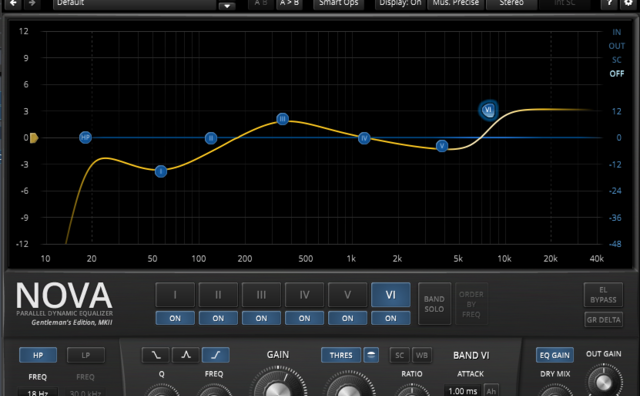Click band VI node on EQ graph
Viewport: 640px width, 396px height.
point(488,110)
